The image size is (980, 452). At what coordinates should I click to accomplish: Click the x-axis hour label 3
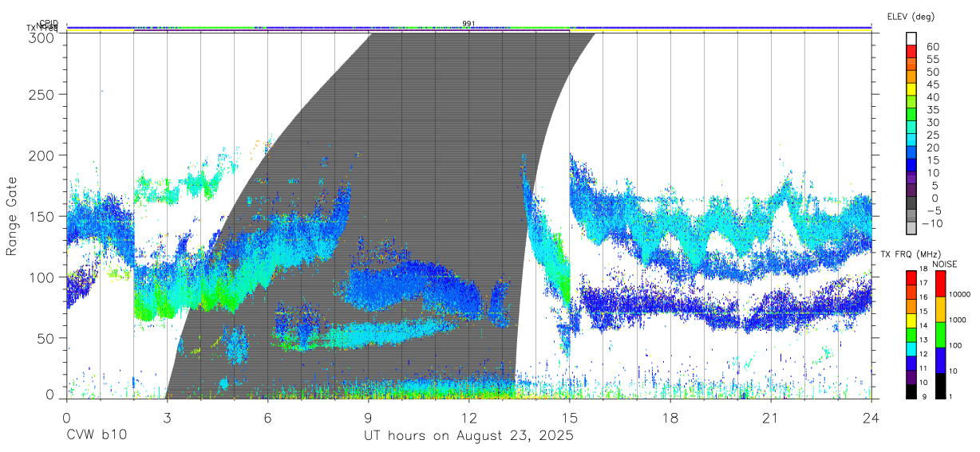(x=167, y=419)
